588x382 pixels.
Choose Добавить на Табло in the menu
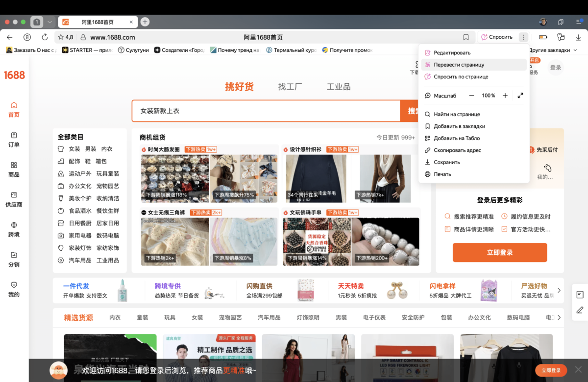(474, 138)
